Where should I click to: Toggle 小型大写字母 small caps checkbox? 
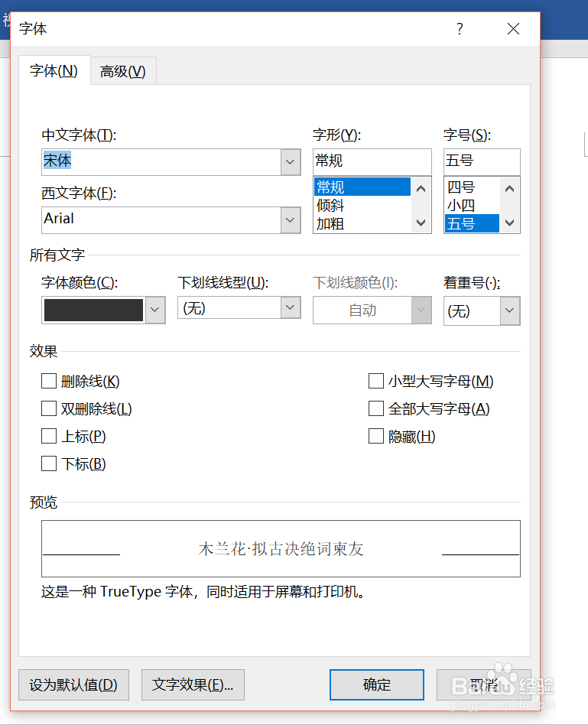[x=376, y=381]
